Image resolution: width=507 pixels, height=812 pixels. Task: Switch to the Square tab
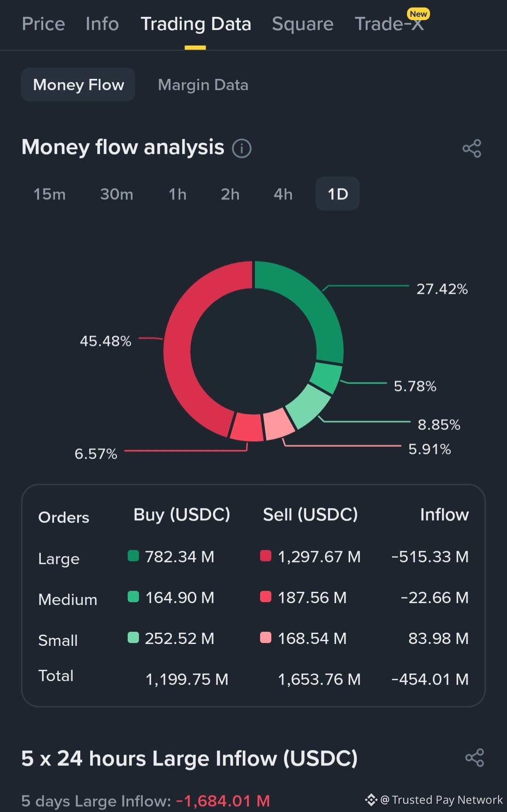pyautogui.click(x=303, y=23)
